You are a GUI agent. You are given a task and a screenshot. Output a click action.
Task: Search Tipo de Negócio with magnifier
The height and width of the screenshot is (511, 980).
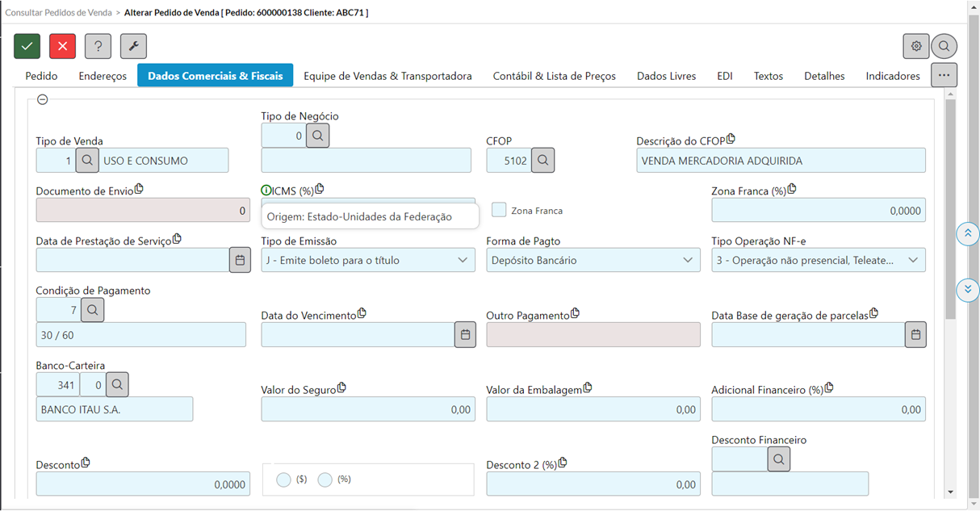point(317,136)
